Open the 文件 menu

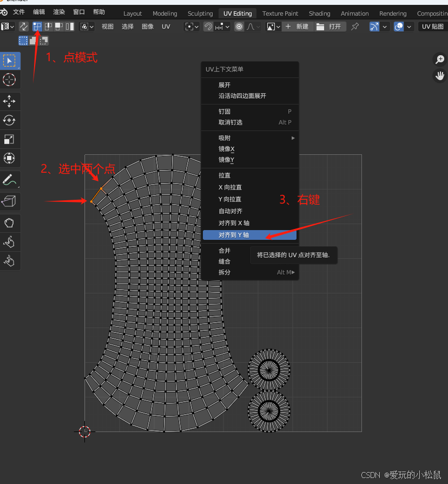click(x=19, y=12)
